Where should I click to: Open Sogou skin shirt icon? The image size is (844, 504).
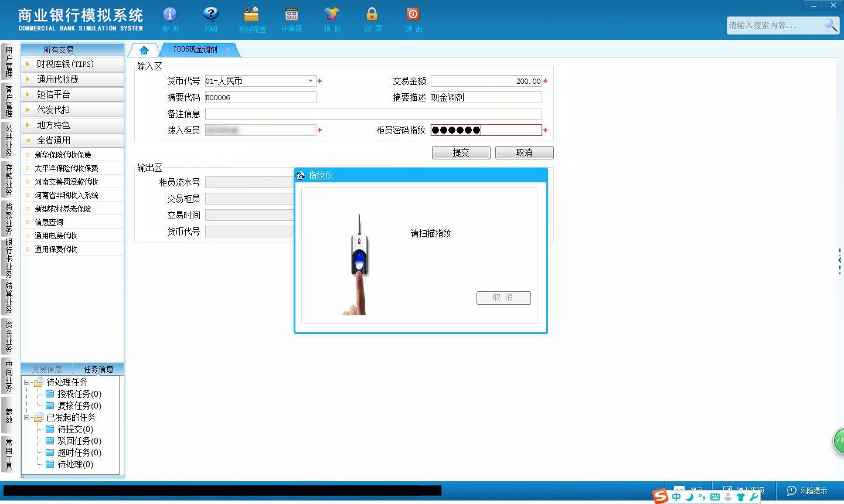(x=741, y=497)
